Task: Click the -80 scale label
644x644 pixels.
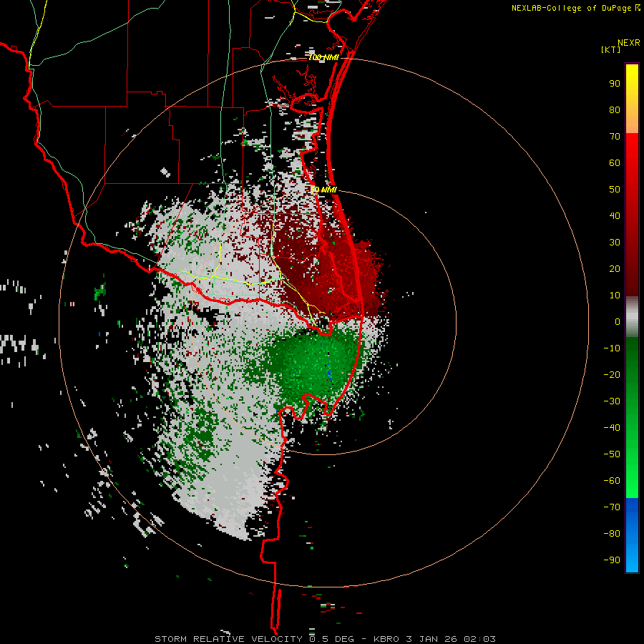Action: click(x=612, y=534)
